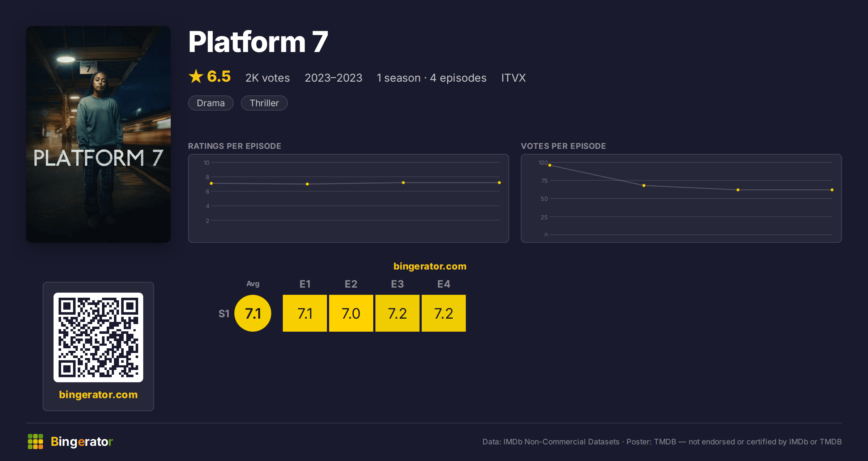Click the E2 rating tile 7.0
The width and height of the screenshot is (868, 461).
pos(351,313)
